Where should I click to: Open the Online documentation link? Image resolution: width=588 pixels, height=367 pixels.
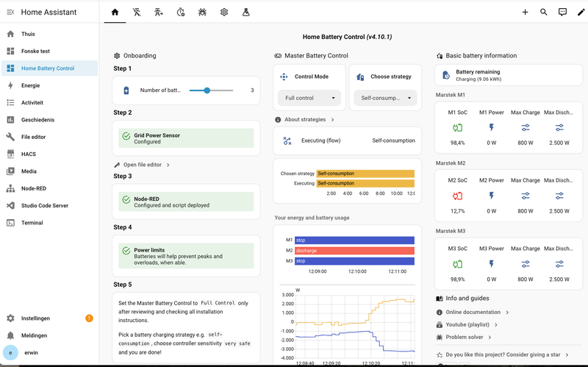(x=473, y=313)
